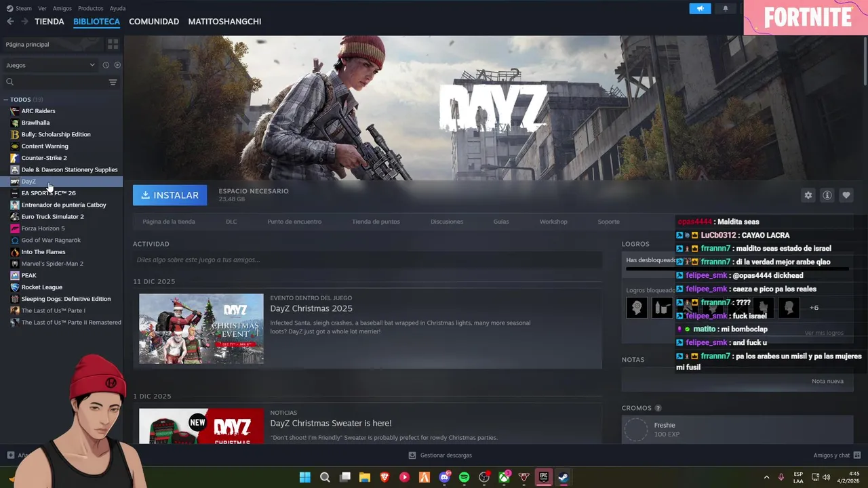
Task: Open the notifications bell
Action: (x=725, y=9)
